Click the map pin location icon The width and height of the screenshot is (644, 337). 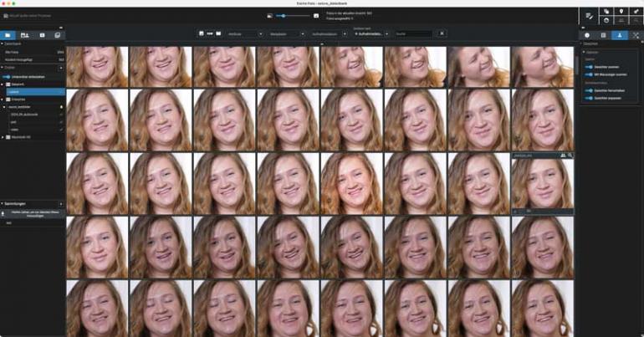(x=621, y=12)
